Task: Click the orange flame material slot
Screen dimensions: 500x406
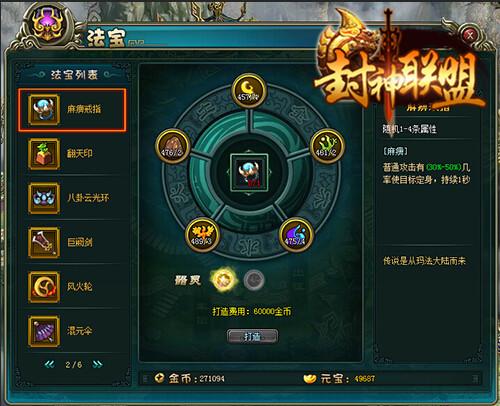Action: (202, 234)
